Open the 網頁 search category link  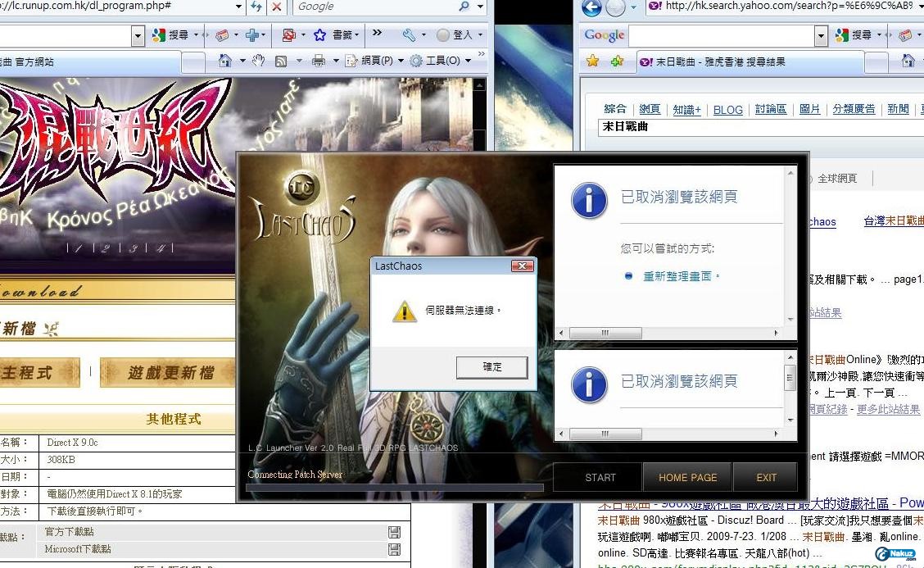point(650,109)
